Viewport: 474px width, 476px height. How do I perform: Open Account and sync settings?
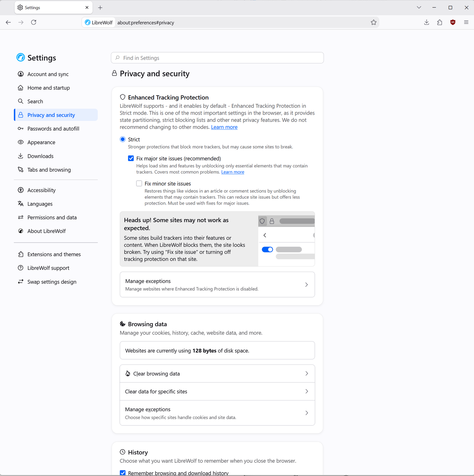click(56, 74)
